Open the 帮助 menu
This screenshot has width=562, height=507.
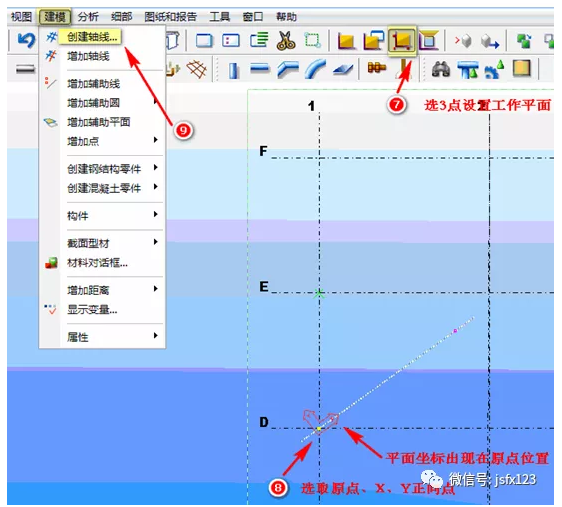[286, 17]
